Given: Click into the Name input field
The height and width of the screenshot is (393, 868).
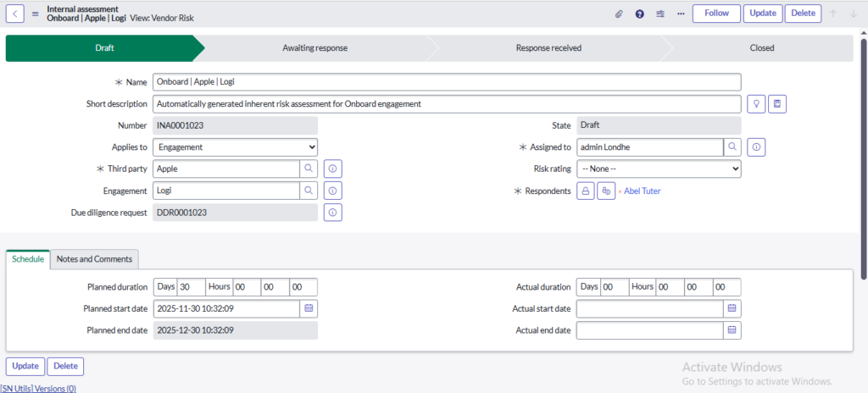Looking at the screenshot, I should coord(447,82).
